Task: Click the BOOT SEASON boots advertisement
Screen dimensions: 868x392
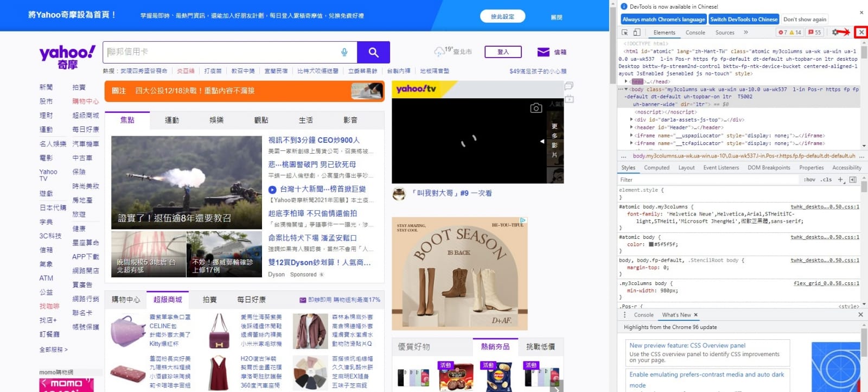Action: pyautogui.click(x=459, y=274)
